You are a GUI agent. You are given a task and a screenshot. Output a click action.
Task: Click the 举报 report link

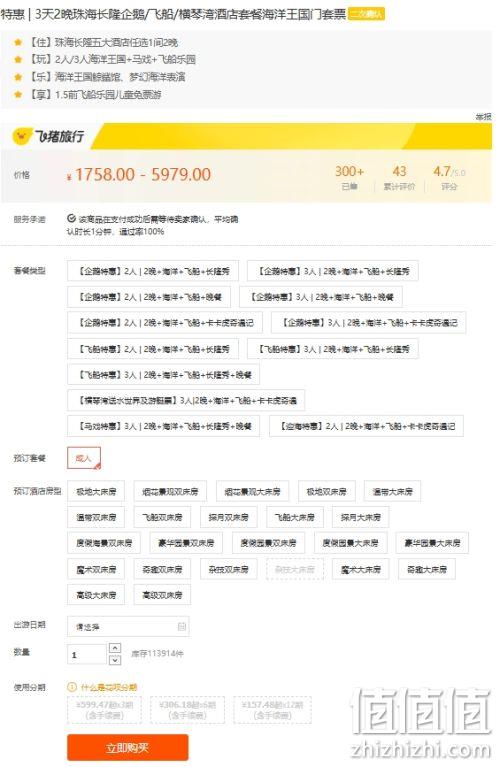point(483,116)
